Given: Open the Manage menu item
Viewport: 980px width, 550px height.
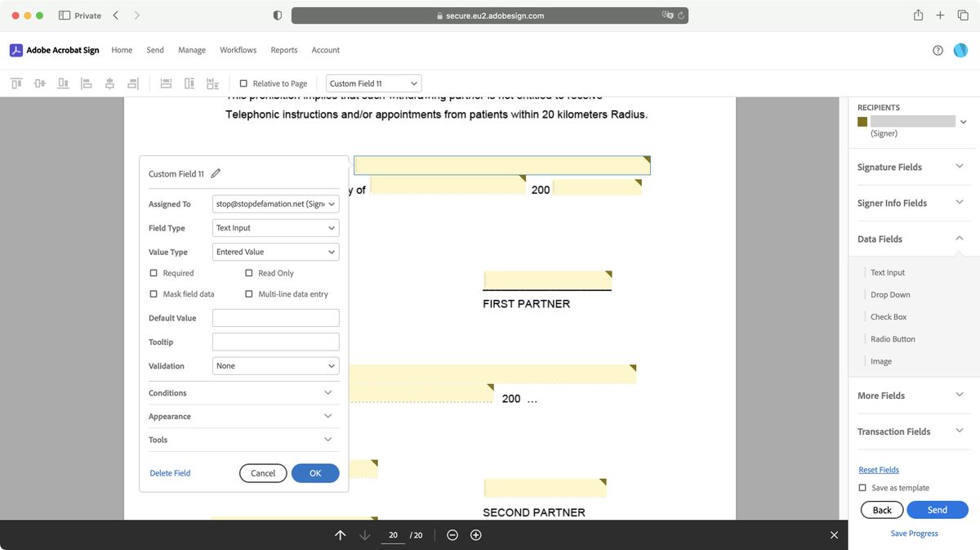Looking at the screenshot, I should [x=192, y=50].
